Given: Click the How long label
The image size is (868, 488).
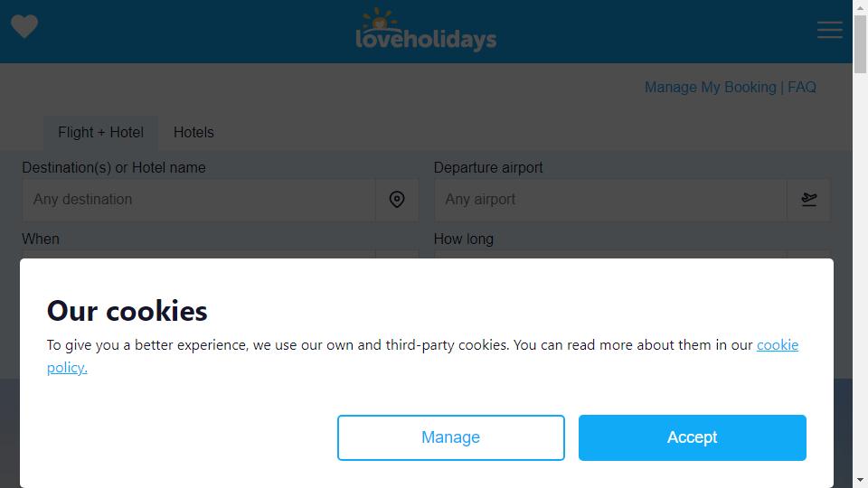Looking at the screenshot, I should (x=463, y=239).
